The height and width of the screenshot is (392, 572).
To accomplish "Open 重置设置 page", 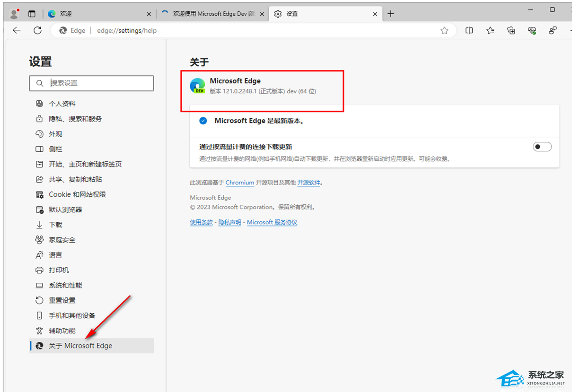I will [x=91, y=300].
